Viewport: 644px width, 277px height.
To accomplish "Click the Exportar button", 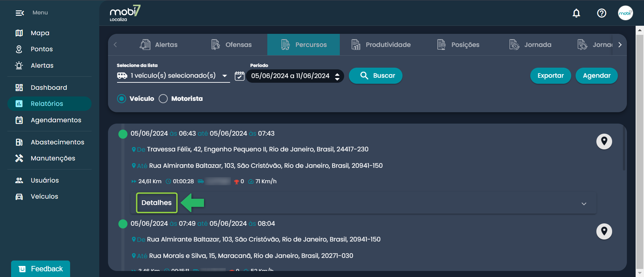I will tap(550, 76).
